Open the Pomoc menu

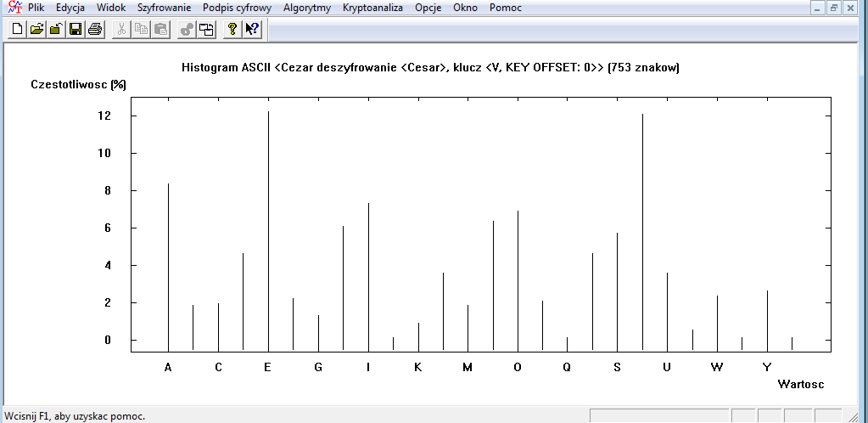coord(506,8)
